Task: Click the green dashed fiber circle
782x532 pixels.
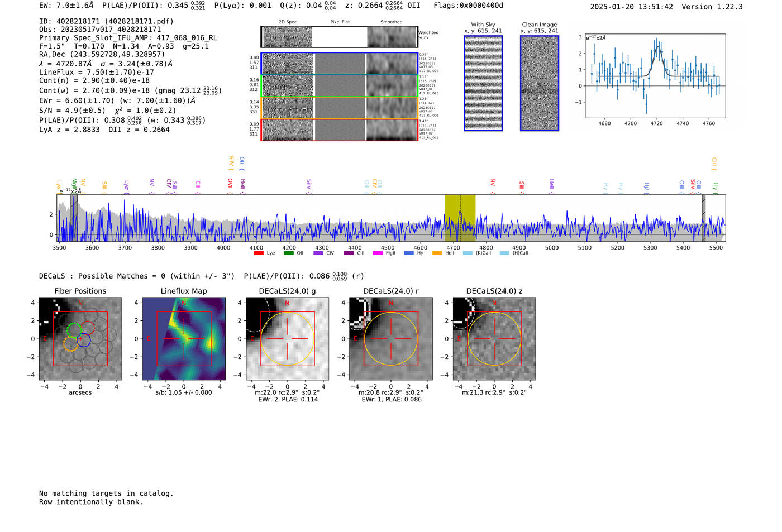Action: click(73, 330)
